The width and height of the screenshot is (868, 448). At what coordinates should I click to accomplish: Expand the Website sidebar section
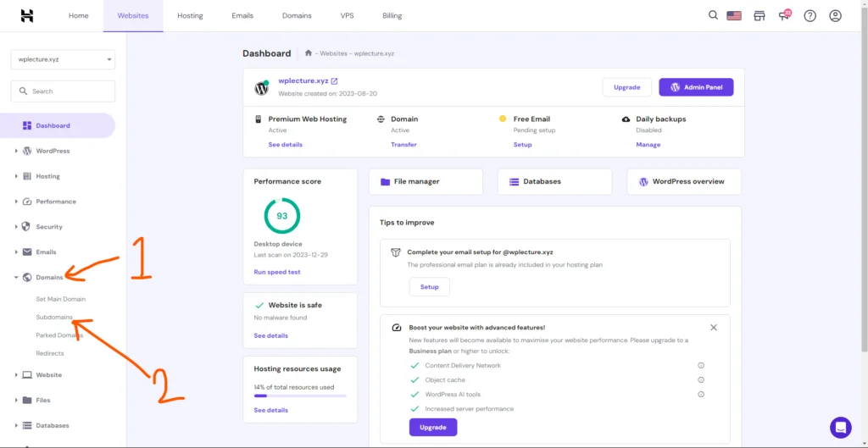tap(16, 375)
